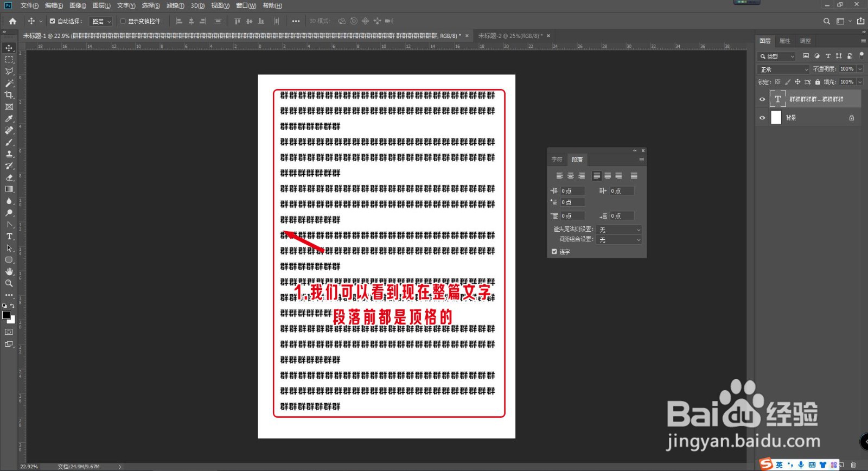Select the Gradient tool
Viewport: 868px width, 471px height.
pos(9,189)
